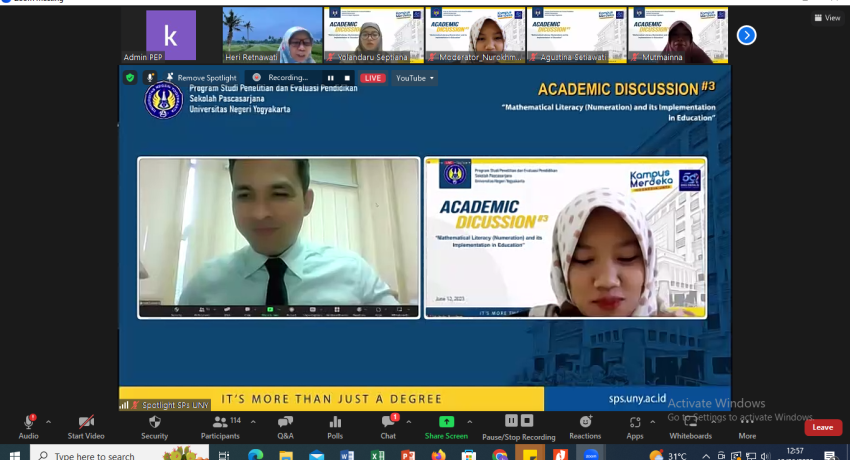850x460 pixels.
Task: Open the notification center icon
Action: pos(830,455)
